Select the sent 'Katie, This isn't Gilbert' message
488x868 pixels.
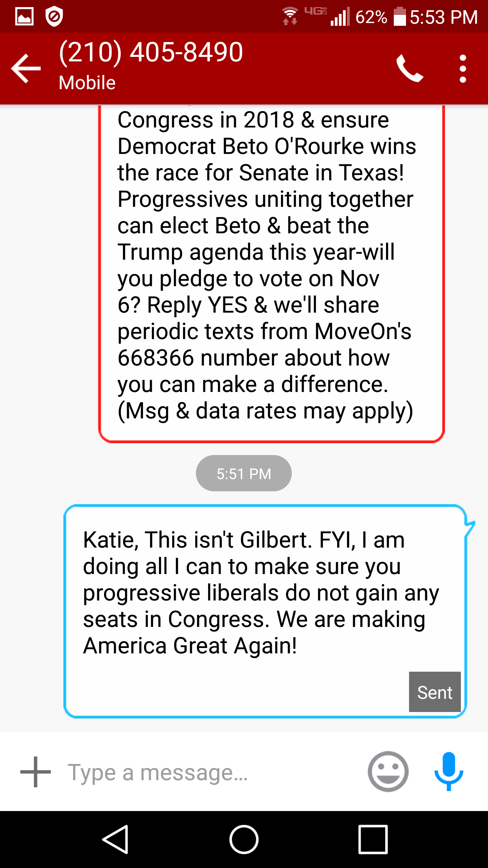click(x=261, y=593)
